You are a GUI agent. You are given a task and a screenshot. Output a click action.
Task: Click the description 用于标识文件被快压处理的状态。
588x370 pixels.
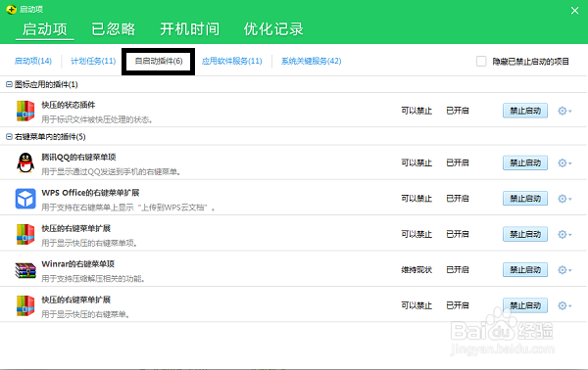coord(97,119)
